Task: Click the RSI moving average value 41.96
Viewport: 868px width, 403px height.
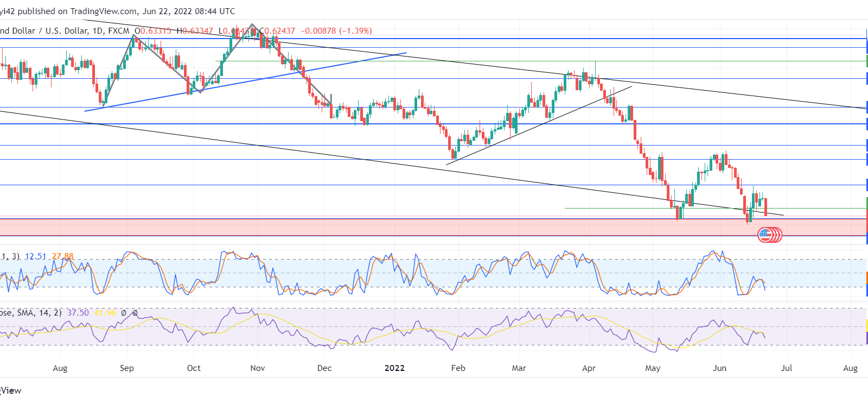Action: click(105, 313)
